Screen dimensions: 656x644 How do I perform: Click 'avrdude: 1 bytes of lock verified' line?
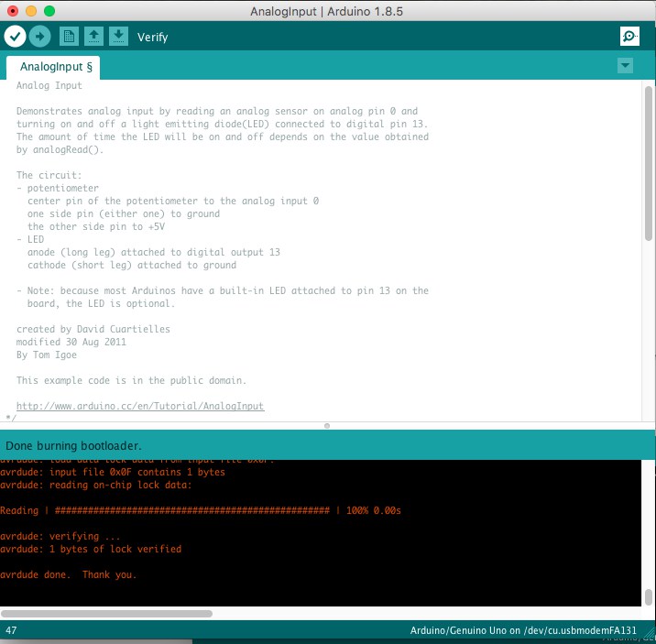click(91, 549)
